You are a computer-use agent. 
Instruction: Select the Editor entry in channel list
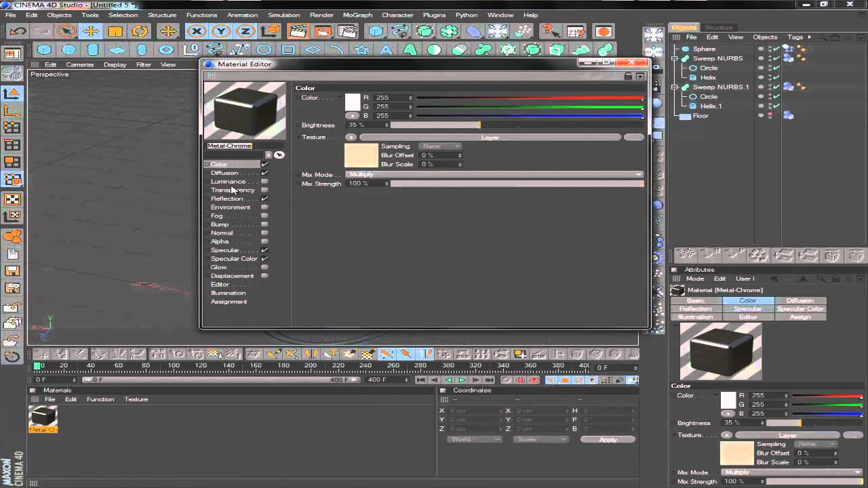(x=220, y=285)
